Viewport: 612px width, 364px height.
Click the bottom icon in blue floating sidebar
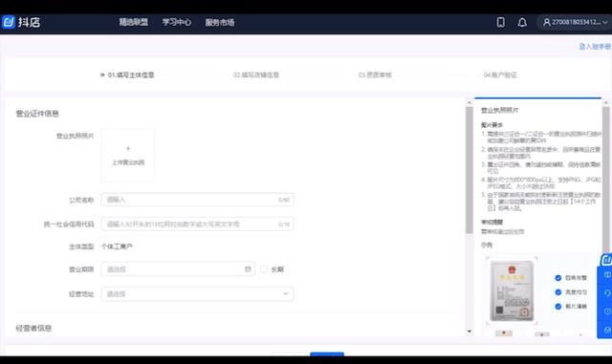pyautogui.click(x=607, y=330)
